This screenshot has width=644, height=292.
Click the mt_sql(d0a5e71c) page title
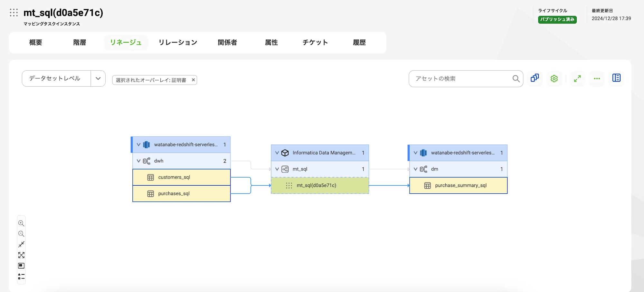pos(63,13)
